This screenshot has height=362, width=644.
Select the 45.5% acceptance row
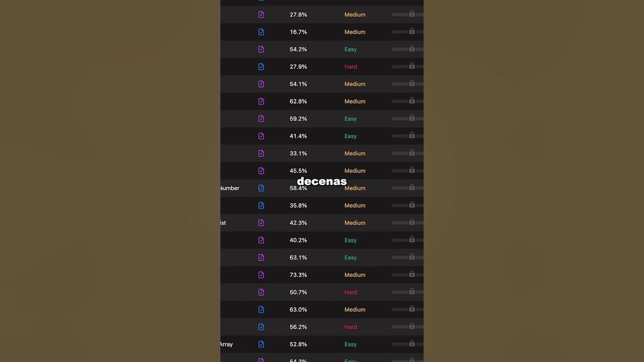[x=322, y=170]
